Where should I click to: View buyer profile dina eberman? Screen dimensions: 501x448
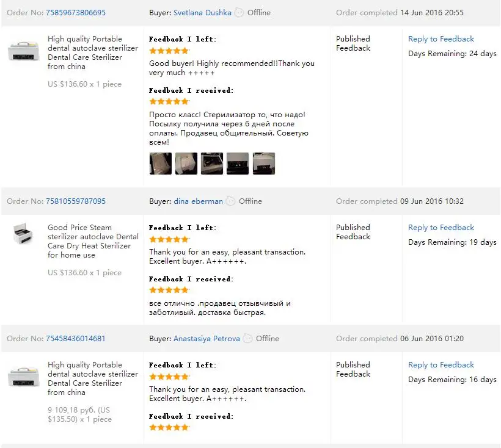[198, 201]
